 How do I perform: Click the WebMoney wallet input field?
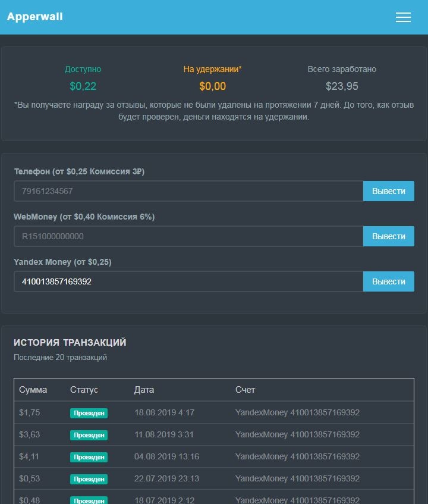coord(188,236)
